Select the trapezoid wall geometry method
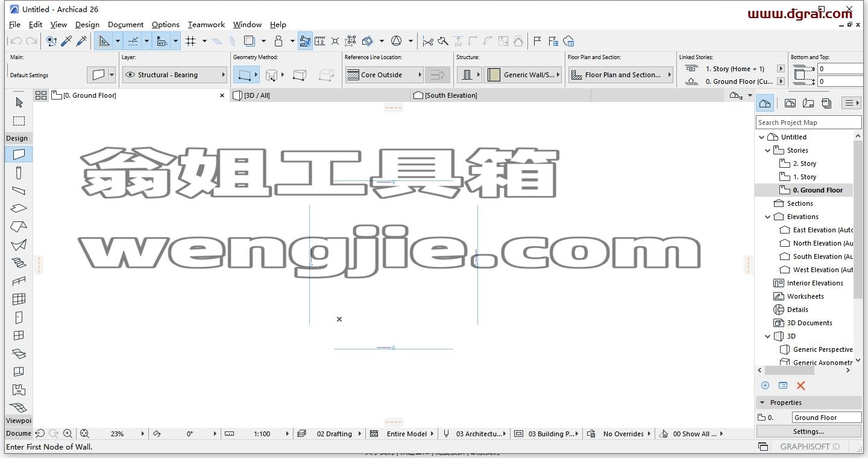 [299, 75]
